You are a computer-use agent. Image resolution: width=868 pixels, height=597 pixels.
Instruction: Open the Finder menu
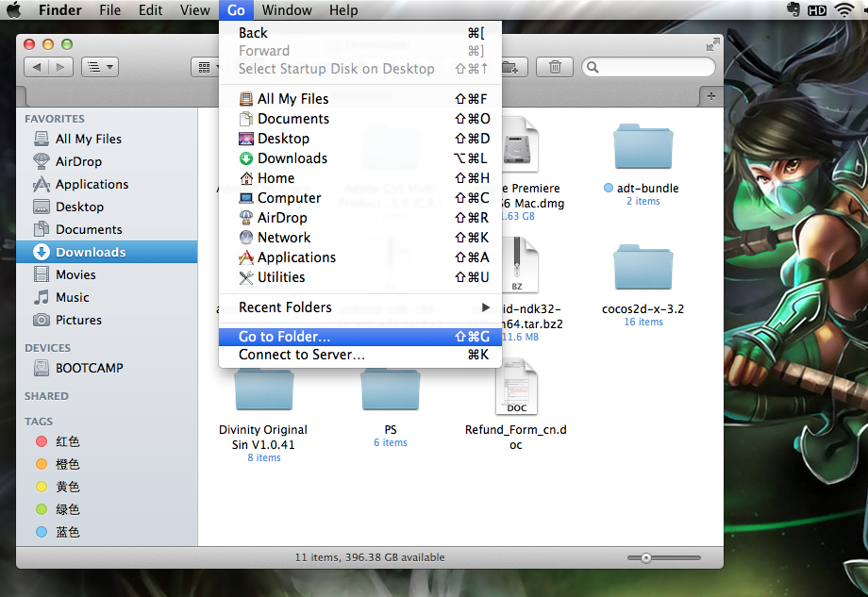(x=59, y=10)
